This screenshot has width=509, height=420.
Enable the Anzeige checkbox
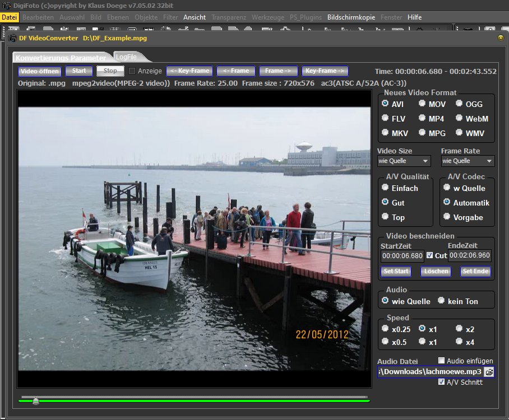point(132,71)
